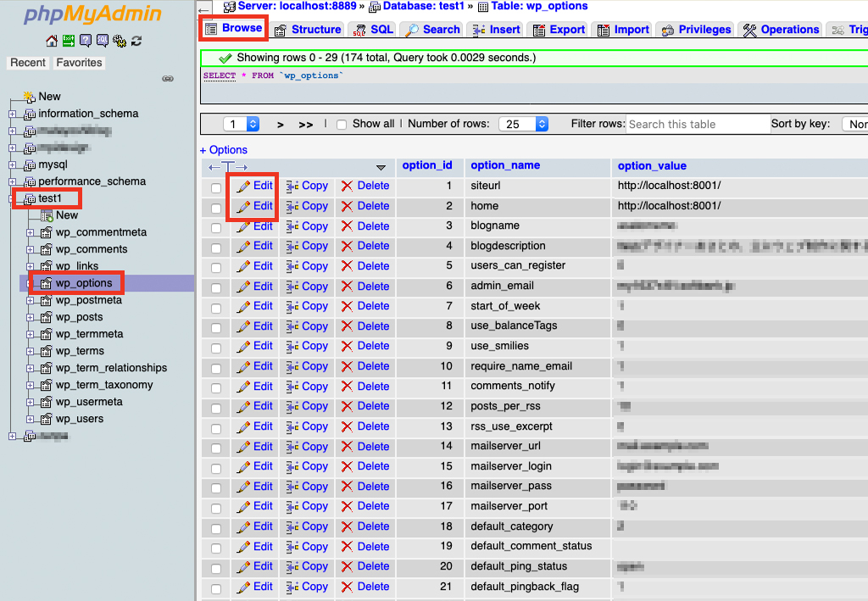This screenshot has width=868, height=601.
Task: Click the red Delete X for use_balanceTags
Action: tap(347, 326)
